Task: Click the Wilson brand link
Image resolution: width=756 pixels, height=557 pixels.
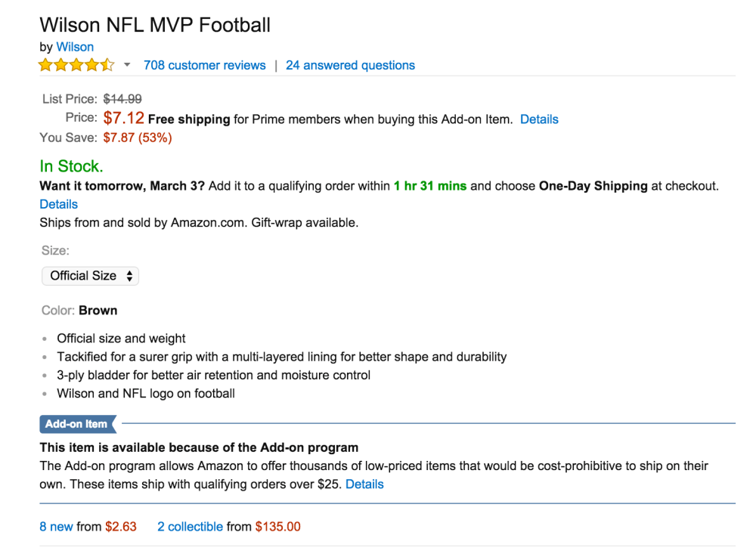Action: (x=75, y=47)
